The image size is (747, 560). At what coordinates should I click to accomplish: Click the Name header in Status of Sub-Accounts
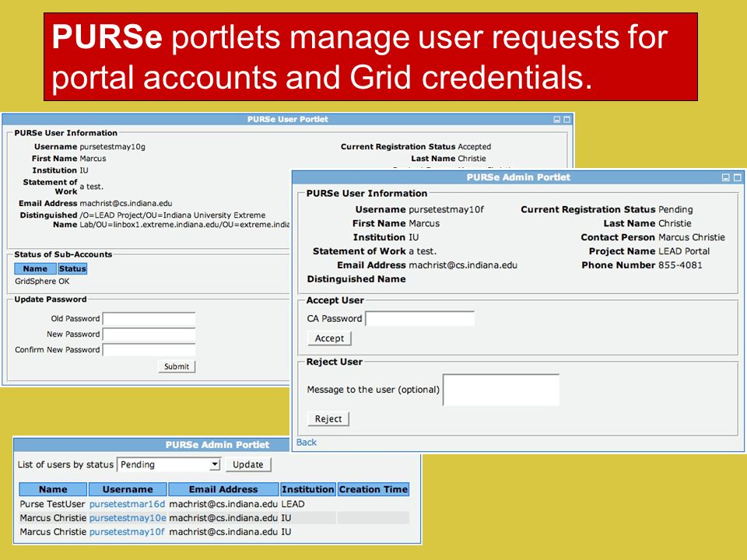[35, 268]
